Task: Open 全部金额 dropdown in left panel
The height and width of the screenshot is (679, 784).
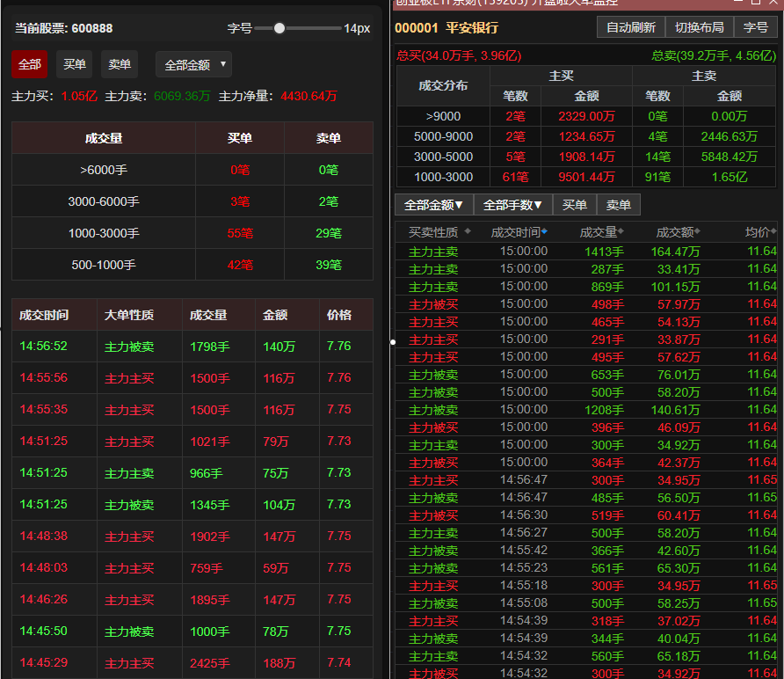Action: tap(193, 64)
